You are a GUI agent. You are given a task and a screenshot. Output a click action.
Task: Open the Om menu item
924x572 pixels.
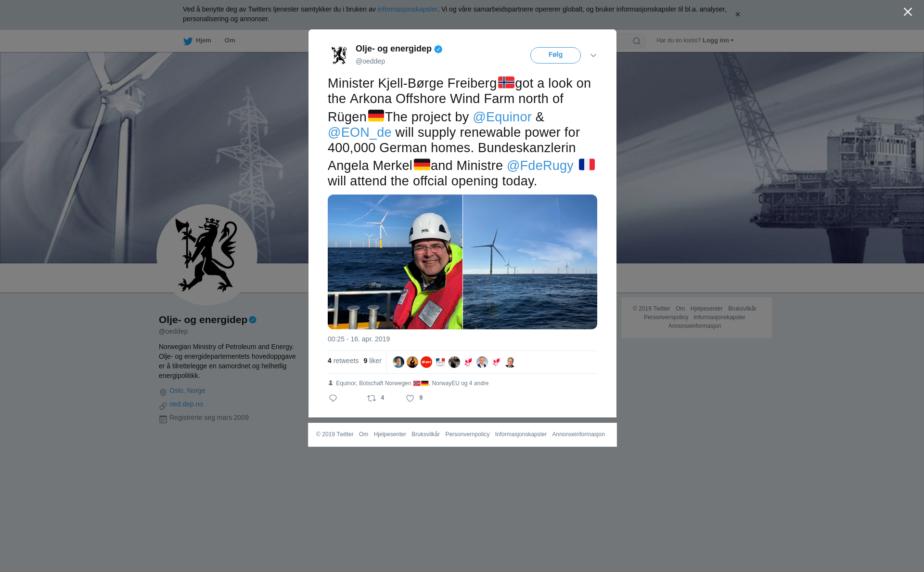pyautogui.click(x=230, y=40)
